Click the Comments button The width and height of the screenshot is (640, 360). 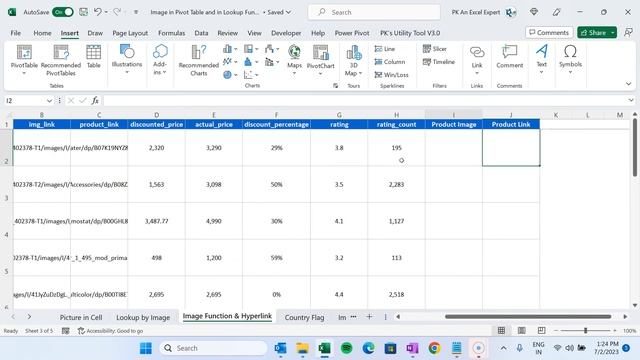(x=549, y=33)
